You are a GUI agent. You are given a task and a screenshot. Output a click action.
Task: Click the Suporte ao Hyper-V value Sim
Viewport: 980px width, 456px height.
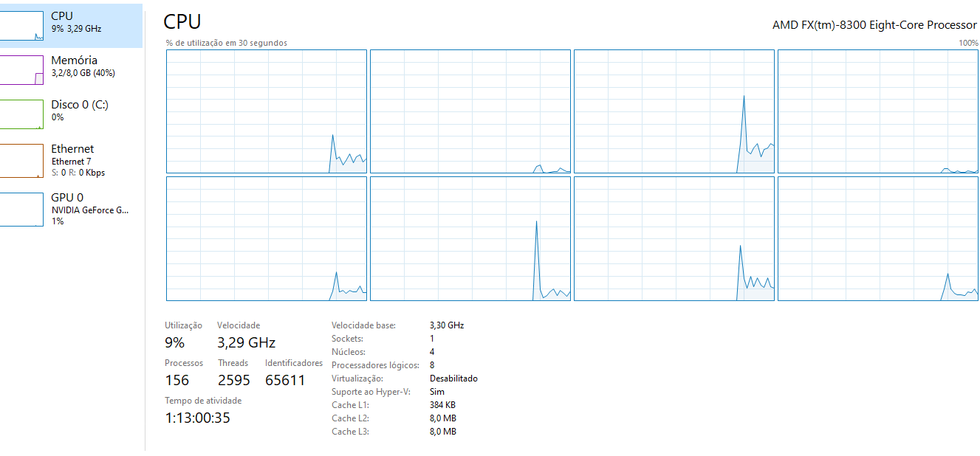(x=437, y=392)
